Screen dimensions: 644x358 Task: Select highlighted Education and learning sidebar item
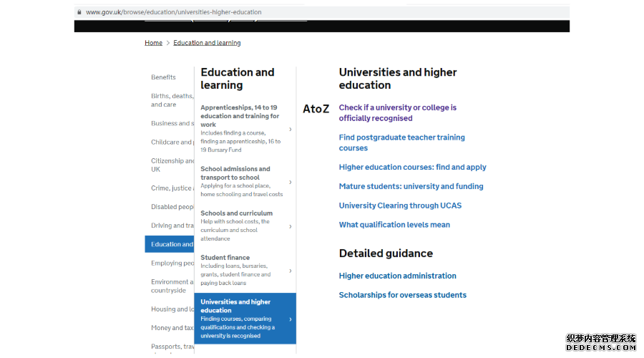pyautogui.click(x=170, y=244)
